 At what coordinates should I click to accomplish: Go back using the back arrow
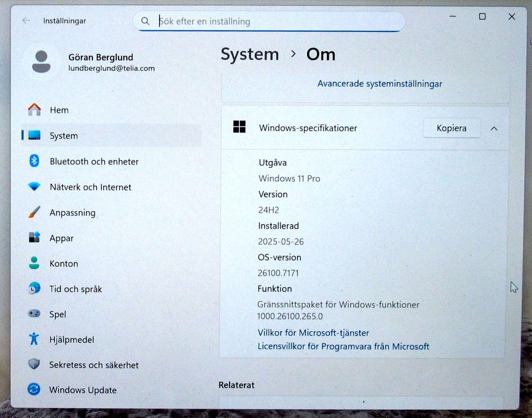[x=26, y=20]
